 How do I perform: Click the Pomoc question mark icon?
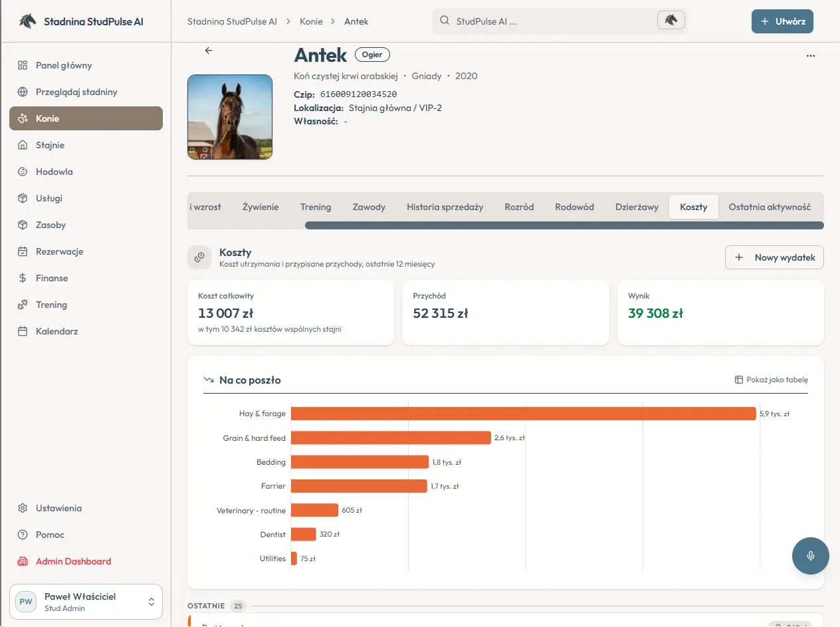[23, 535]
